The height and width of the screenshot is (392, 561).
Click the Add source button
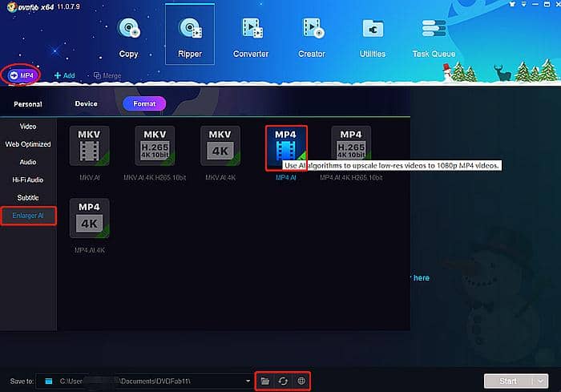[64, 75]
